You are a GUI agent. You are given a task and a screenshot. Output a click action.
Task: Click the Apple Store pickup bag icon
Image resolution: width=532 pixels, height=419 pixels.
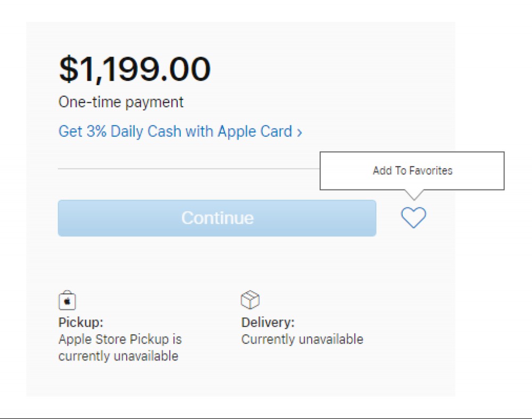(x=67, y=300)
